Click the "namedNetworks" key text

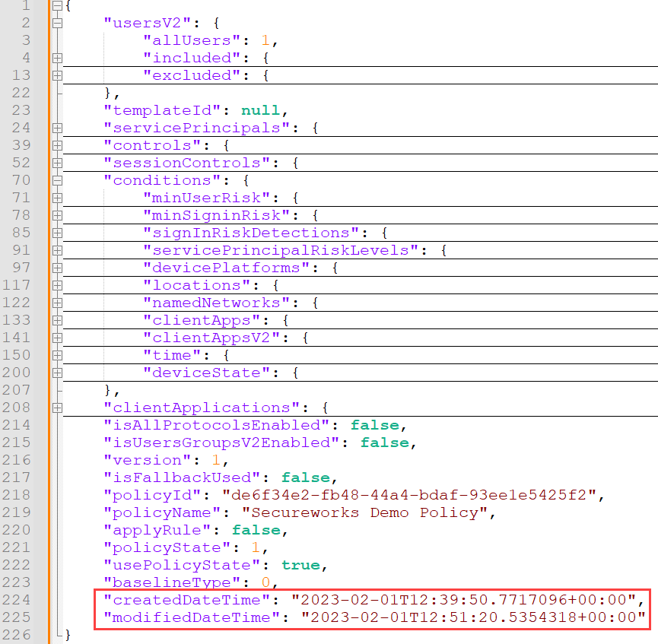click(x=217, y=303)
